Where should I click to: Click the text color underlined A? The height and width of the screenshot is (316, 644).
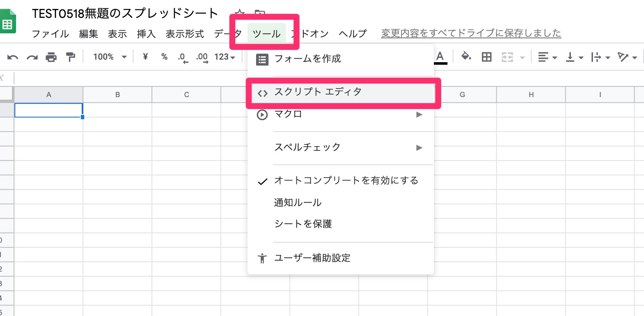(x=440, y=57)
